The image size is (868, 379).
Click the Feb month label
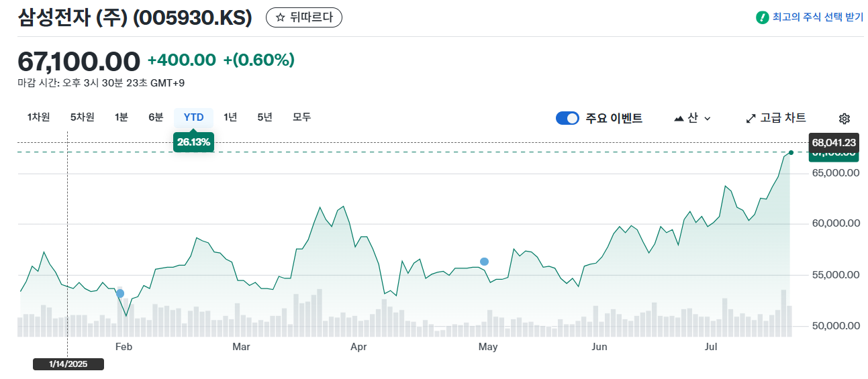(x=124, y=347)
